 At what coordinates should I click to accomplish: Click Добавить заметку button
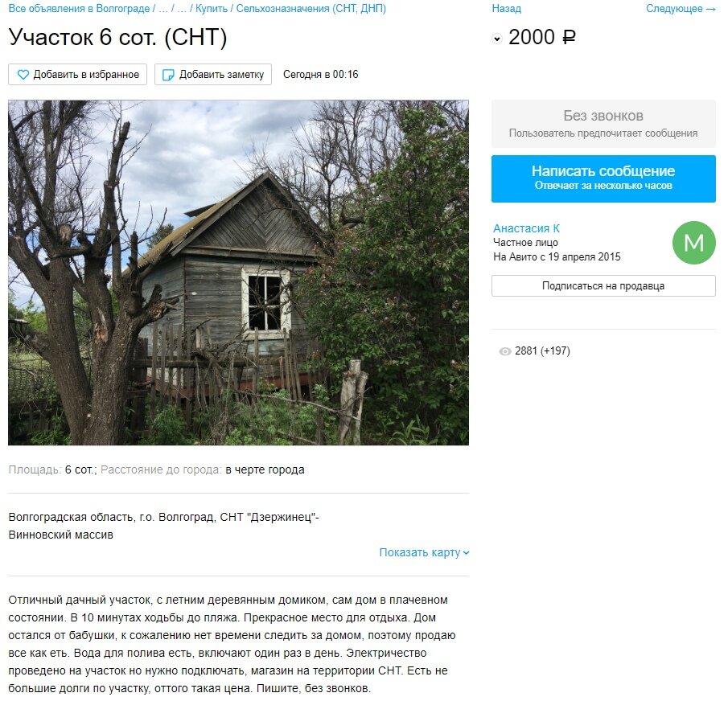[213, 75]
